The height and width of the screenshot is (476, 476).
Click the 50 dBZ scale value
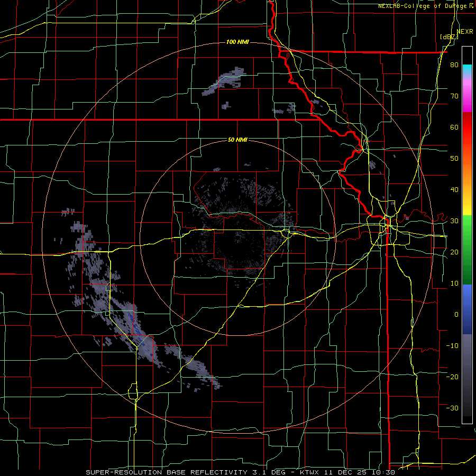point(454,159)
